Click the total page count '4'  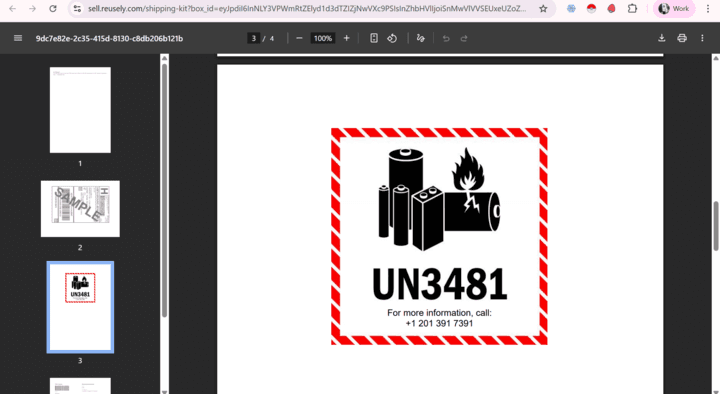(x=272, y=39)
